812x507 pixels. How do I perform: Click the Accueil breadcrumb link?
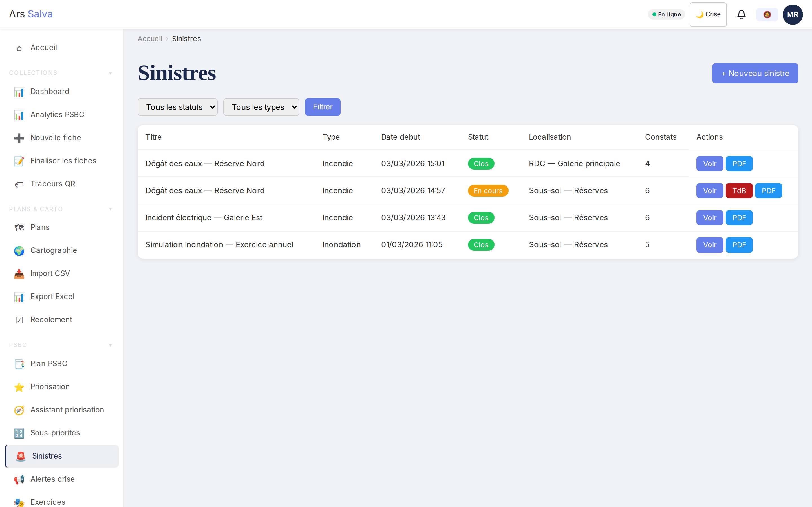(150, 39)
